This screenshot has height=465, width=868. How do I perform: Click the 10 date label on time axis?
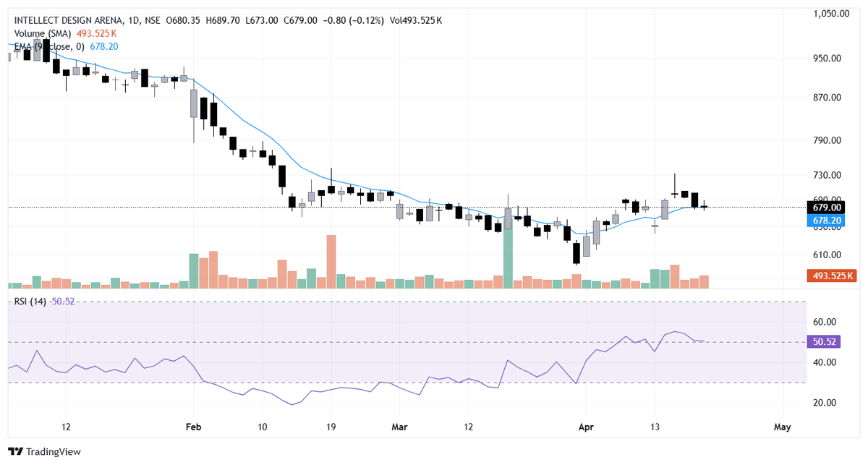(262, 427)
